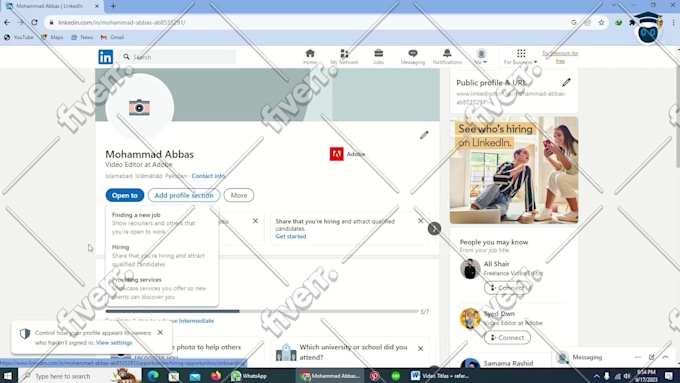
Task: Reload the page
Action: 34,23
